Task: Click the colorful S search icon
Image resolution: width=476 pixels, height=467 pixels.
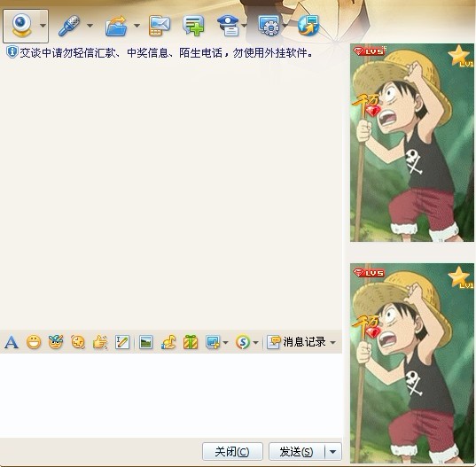Action: 243,342
